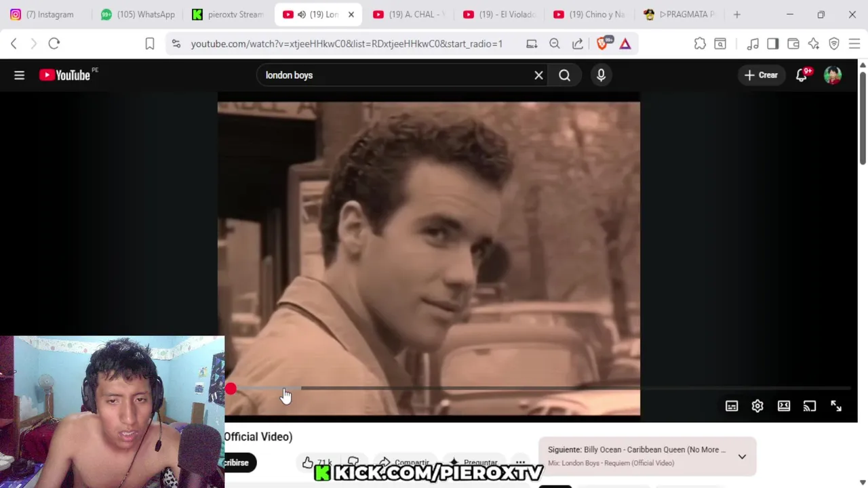Click the page vertical scrollbar thumb
868x488 pixels.
(x=863, y=117)
